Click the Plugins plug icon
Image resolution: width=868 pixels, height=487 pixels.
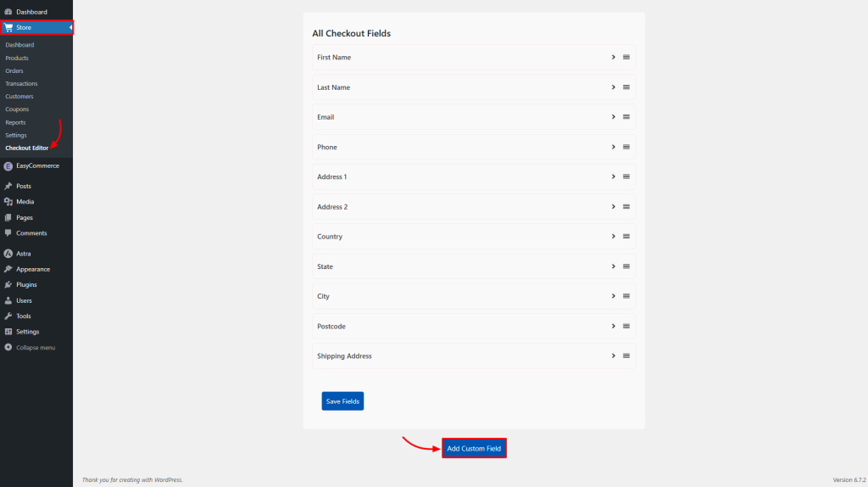8,285
